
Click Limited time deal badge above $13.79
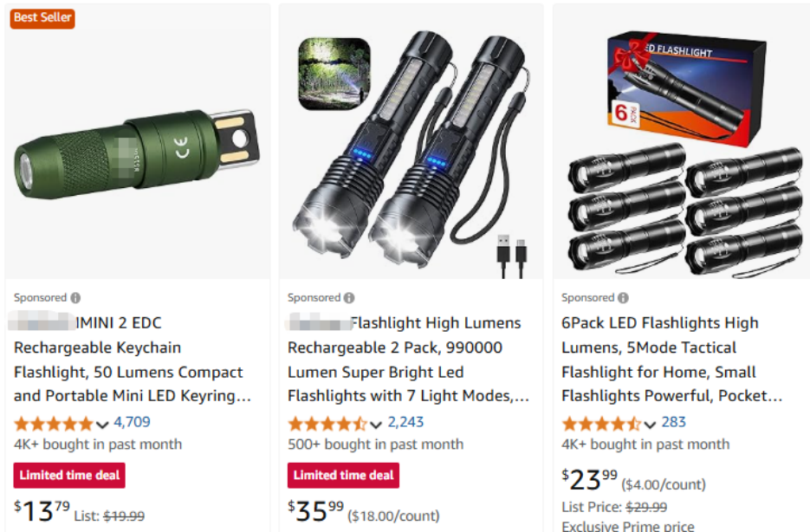69,476
